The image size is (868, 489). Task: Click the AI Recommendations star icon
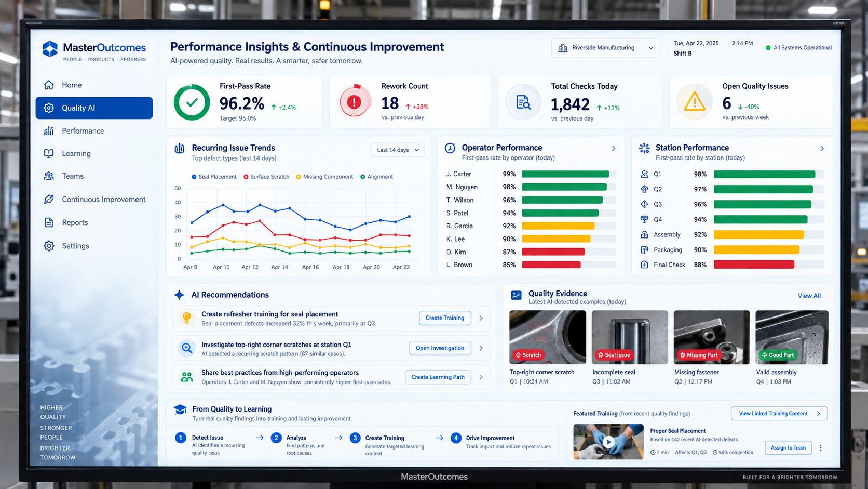coord(179,295)
